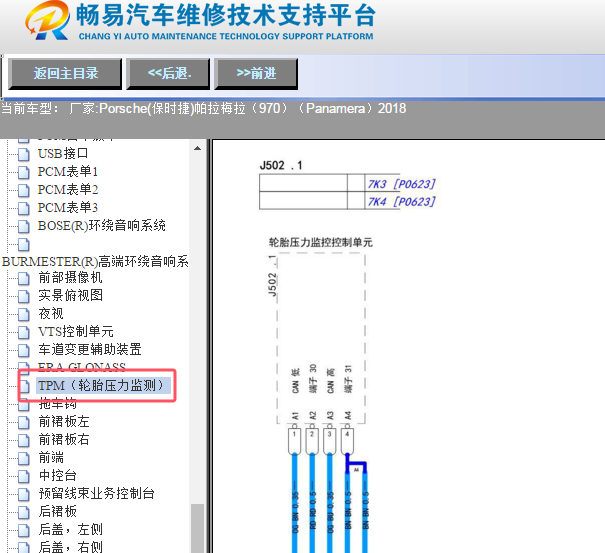This screenshot has height=553, width=605.
Task: Click the document icon beside PCM表单3
Action: click(x=24, y=208)
